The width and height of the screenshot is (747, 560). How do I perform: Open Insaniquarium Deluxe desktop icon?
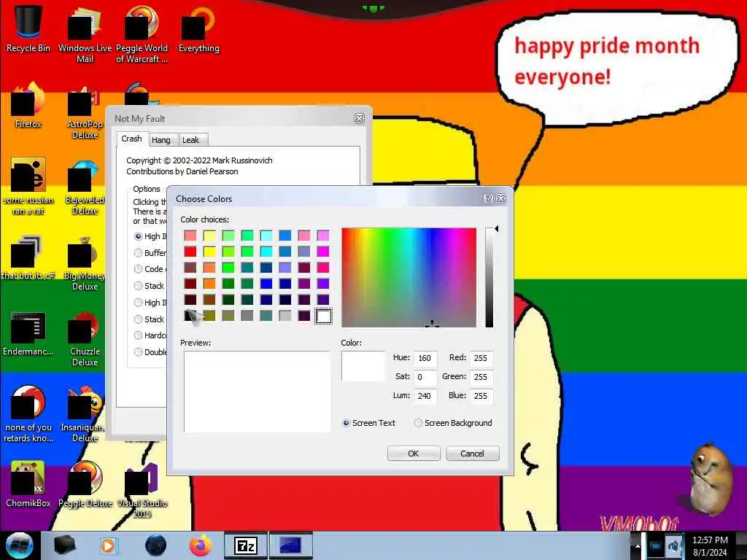point(85,414)
